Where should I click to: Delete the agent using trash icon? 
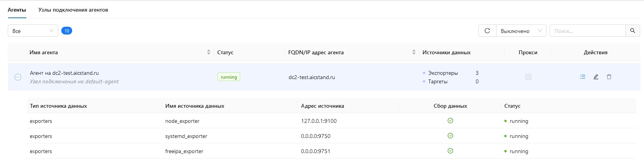[x=609, y=77]
